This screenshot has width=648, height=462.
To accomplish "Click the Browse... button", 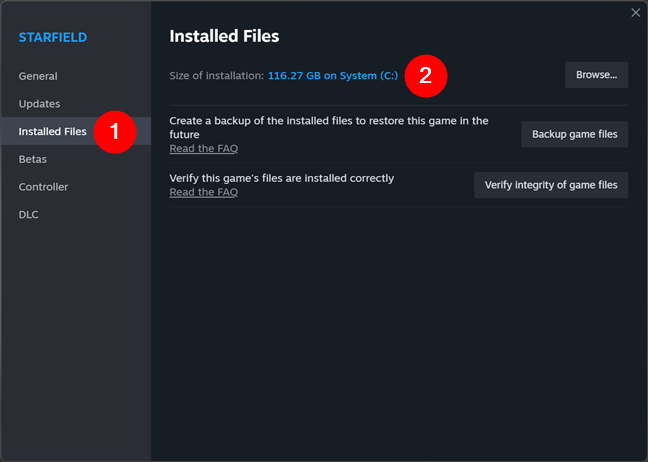I will 596,75.
